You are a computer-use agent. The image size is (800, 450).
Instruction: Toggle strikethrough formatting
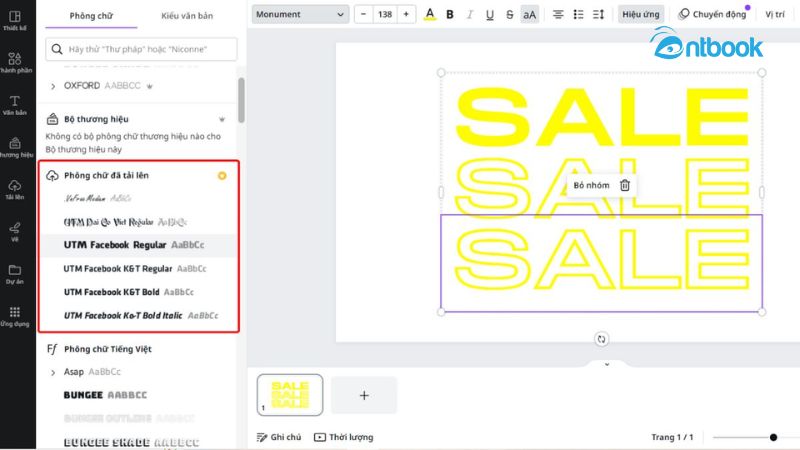[509, 14]
